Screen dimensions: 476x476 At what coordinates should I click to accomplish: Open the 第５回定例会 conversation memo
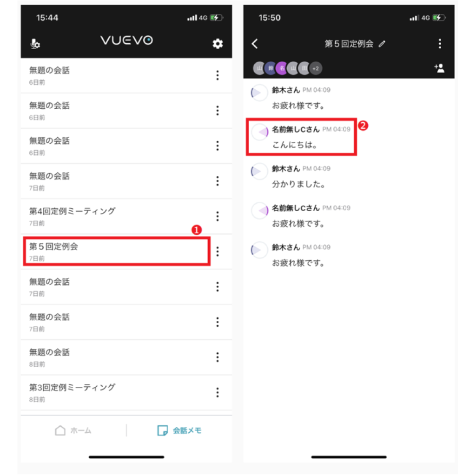click(117, 251)
